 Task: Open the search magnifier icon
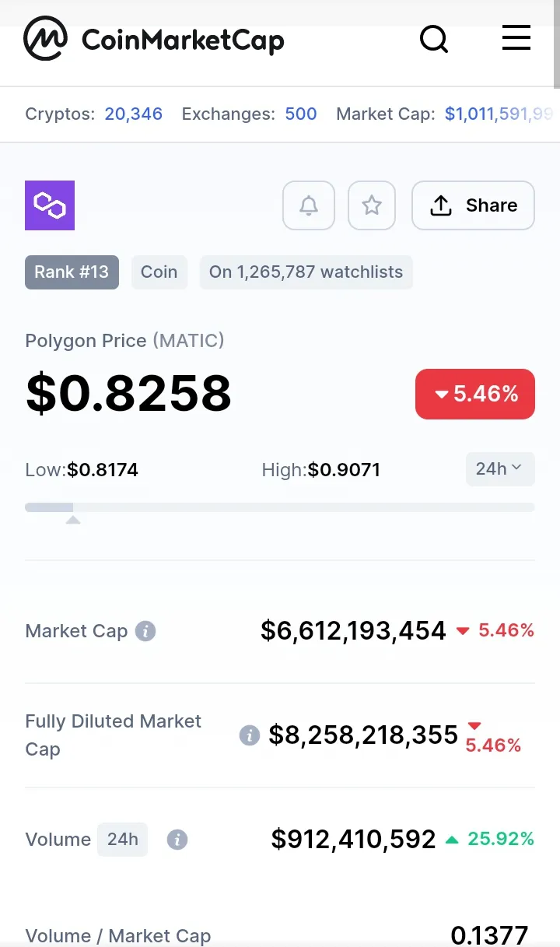(434, 38)
